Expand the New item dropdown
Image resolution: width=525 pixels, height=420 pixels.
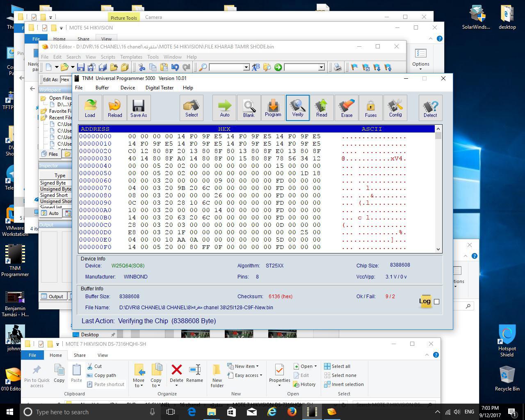click(x=242, y=366)
